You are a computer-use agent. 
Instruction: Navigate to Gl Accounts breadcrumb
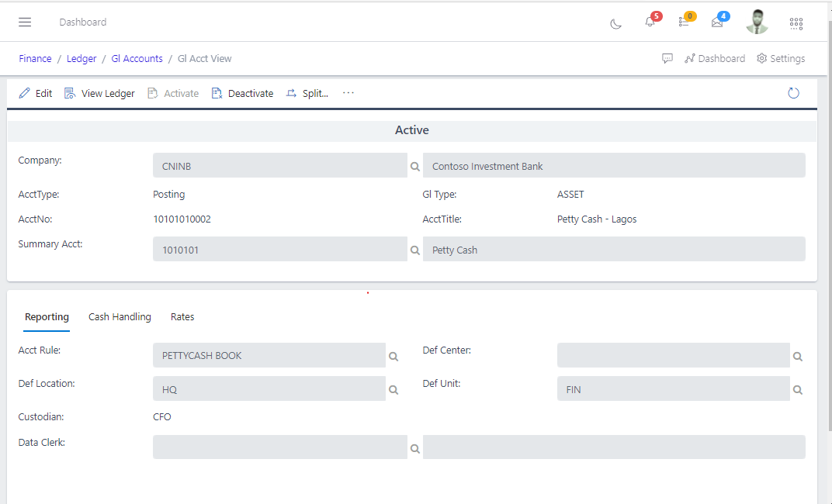coord(137,58)
